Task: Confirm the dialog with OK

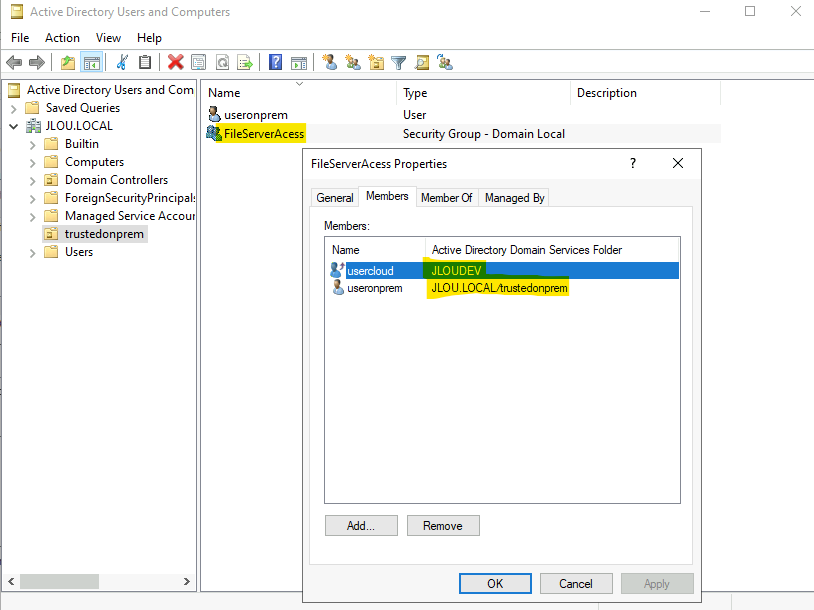Action: coord(495,584)
